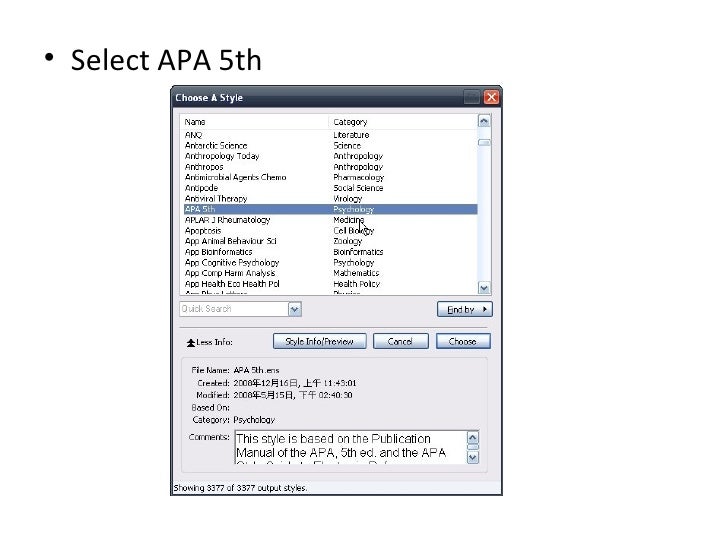Click File Name value APA 5th.ens
This screenshot has height=546, width=728.
(256, 370)
